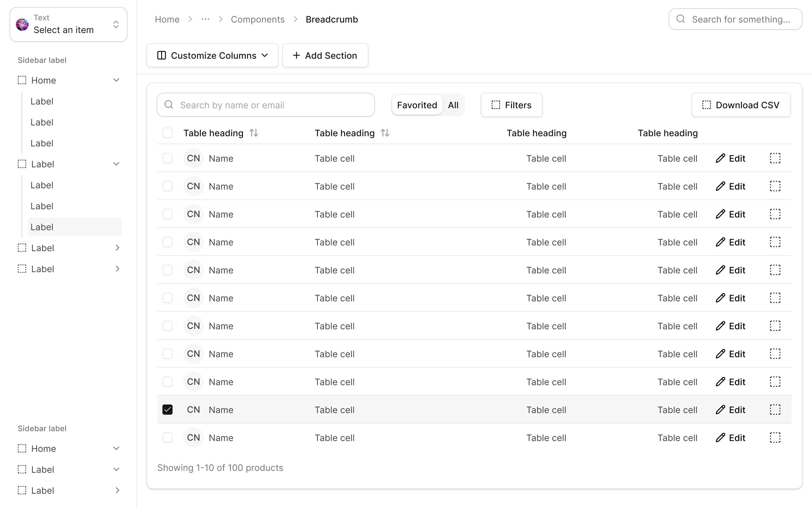812x508 pixels.
Task: Toggle the select-all checkbox in the table header
Action: [x=167, y=133]
